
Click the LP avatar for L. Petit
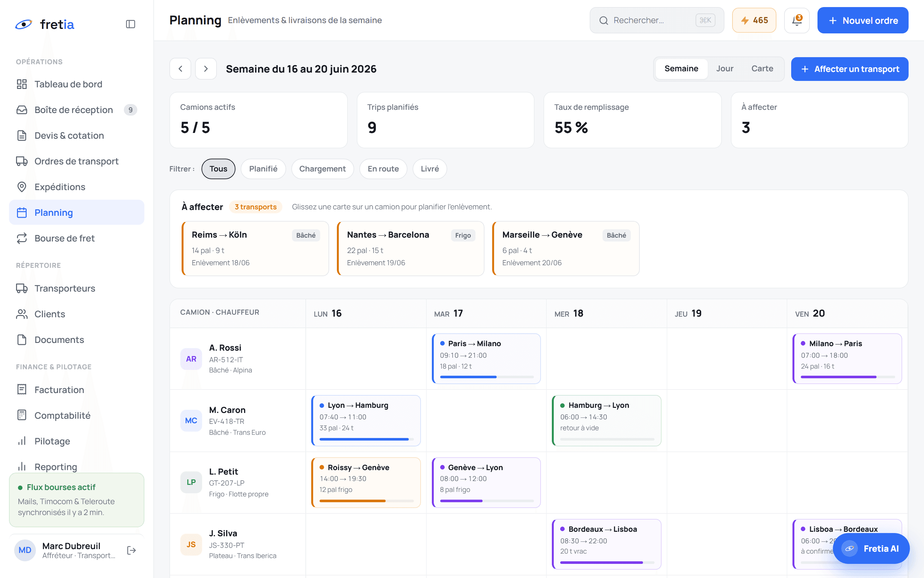pyautogui.click(x=191, y=482)
